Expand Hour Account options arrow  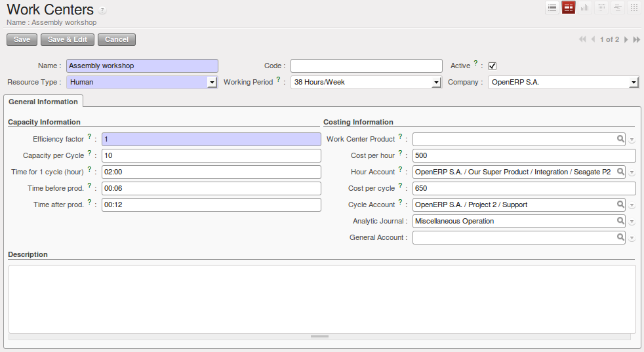(632, 172)
